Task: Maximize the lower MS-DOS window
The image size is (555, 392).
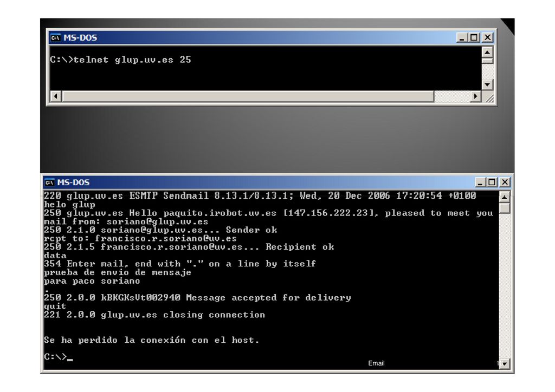Action: point(492,182)
